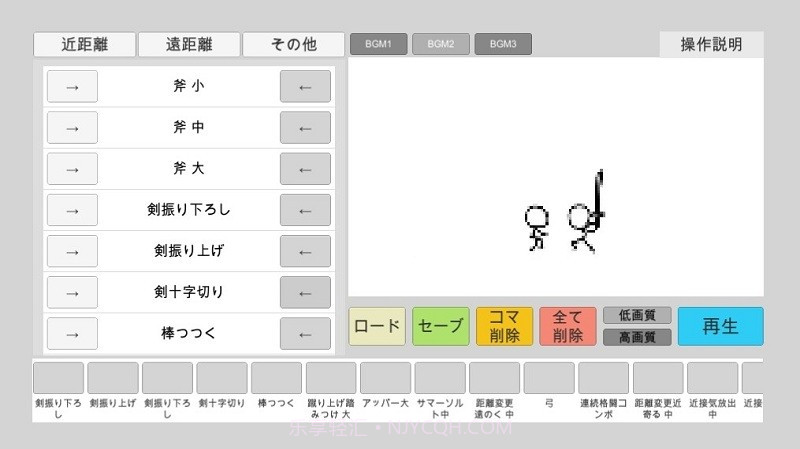Screen dimensions: 800x449
Task: Click the right arrow beside 斧 小
Action: point(72,86)
